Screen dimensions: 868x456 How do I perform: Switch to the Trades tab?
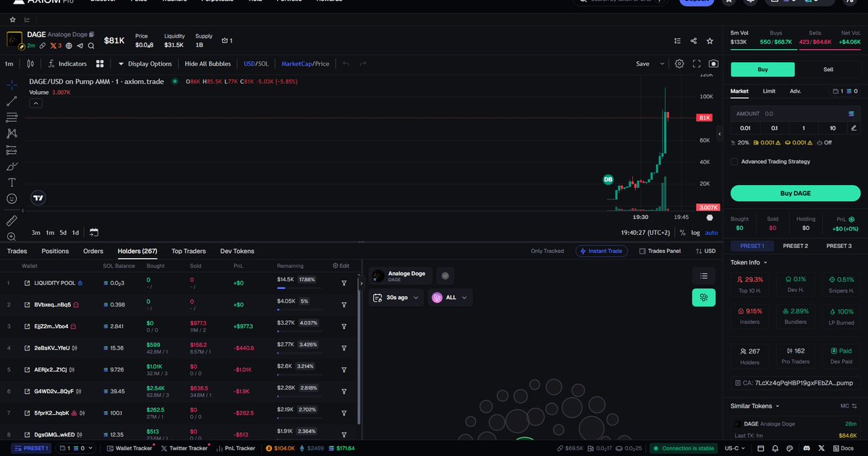pyautogui.click(x=17, y=251)
